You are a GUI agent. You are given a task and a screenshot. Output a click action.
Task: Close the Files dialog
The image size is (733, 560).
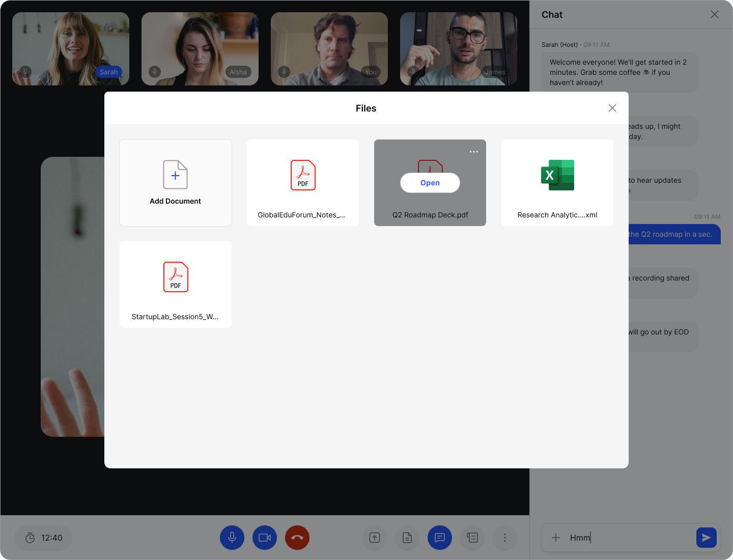[612, 108]
